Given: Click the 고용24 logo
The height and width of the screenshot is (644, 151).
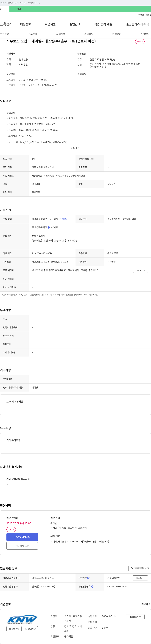Looking at the screenshot, I should (6, 24).
